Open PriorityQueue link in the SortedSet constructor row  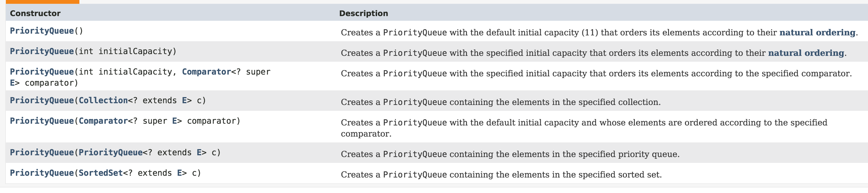[41, 173]
